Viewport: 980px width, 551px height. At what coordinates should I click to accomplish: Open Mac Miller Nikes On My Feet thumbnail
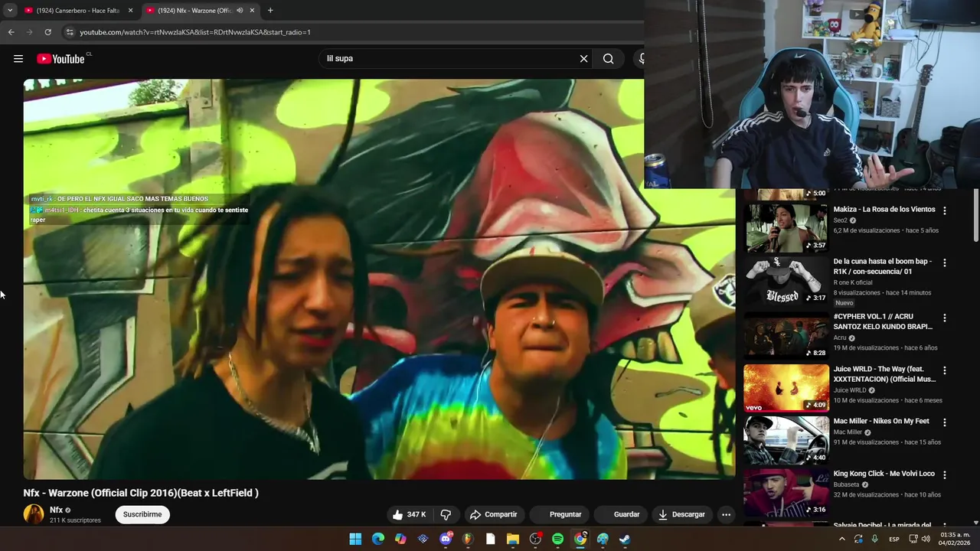(x=786, y=440)
